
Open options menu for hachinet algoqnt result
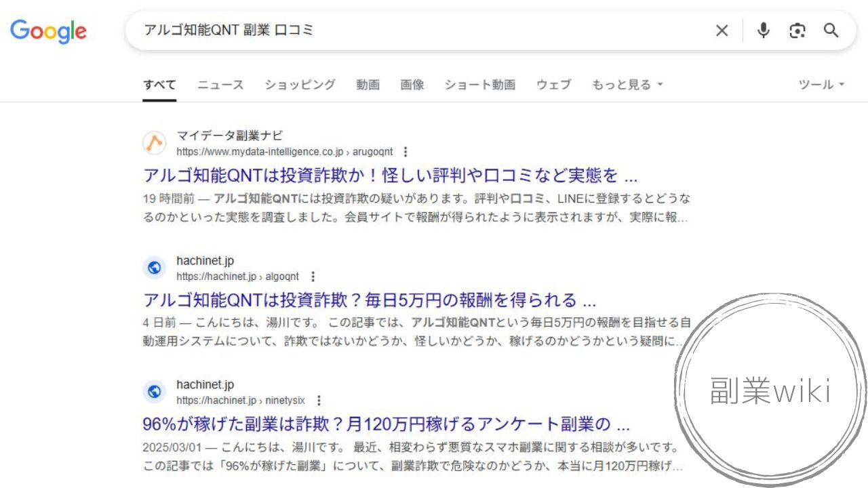312,277
